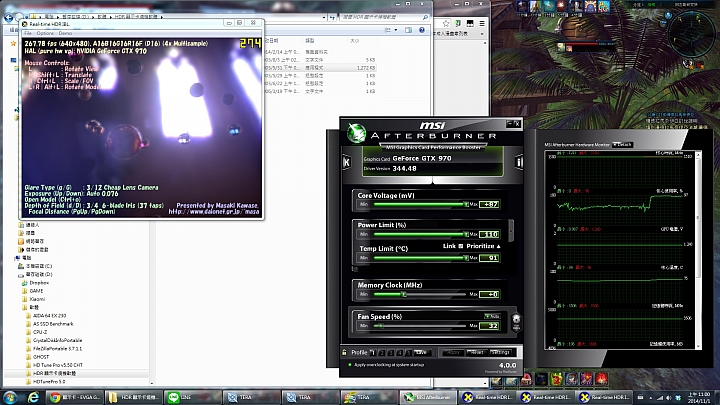
Task: Switch to the LINE taskbar button
Action: tap(193, 397)
